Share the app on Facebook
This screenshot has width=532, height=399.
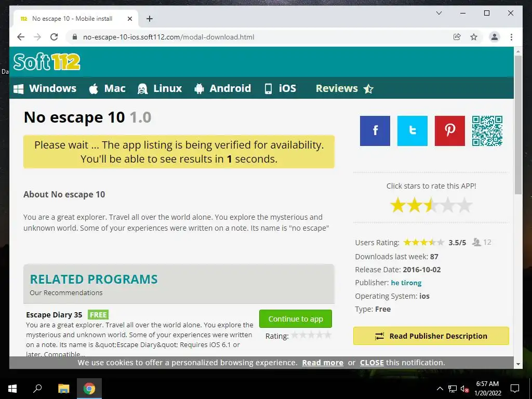click(x=375, y=130)
